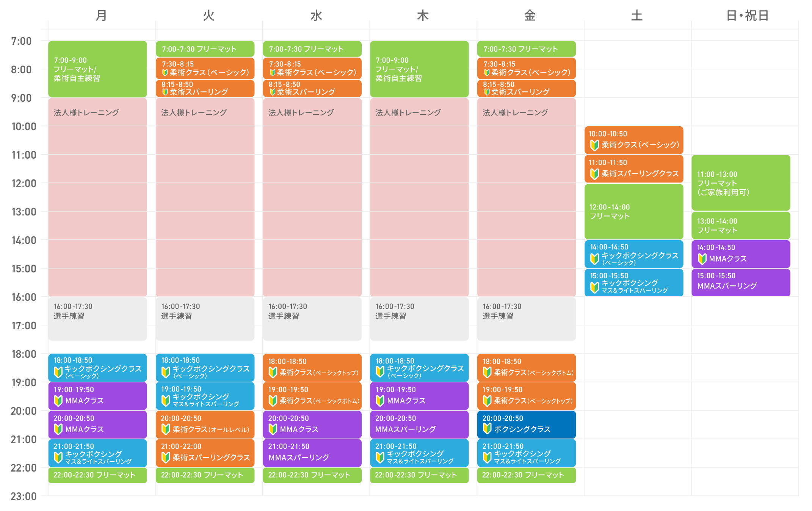This screenshot has height=511, width=812.
Task: Select the 木 column header
Action: [423, 16]
